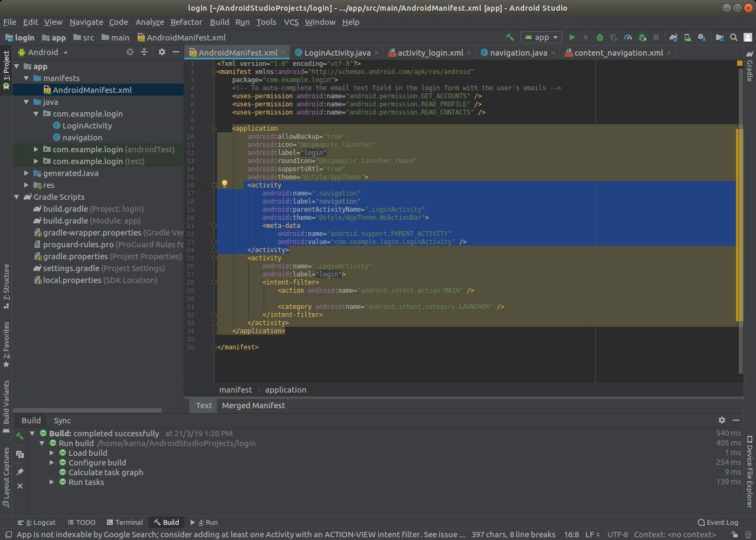Click the hammer icon in Build panel sidebar
The width and height of the screenshot is (756, 540).
[x=20, y=435]
